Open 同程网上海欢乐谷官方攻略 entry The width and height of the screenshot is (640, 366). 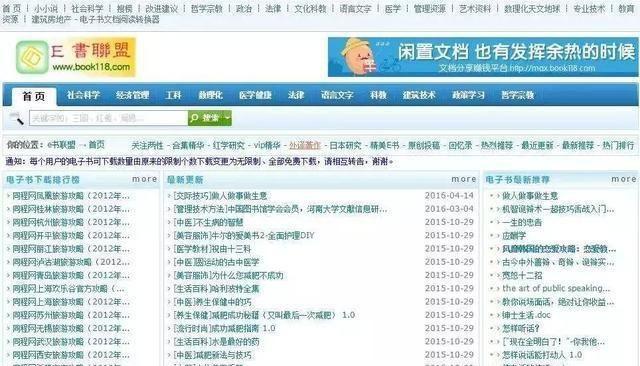click(69, 288)
